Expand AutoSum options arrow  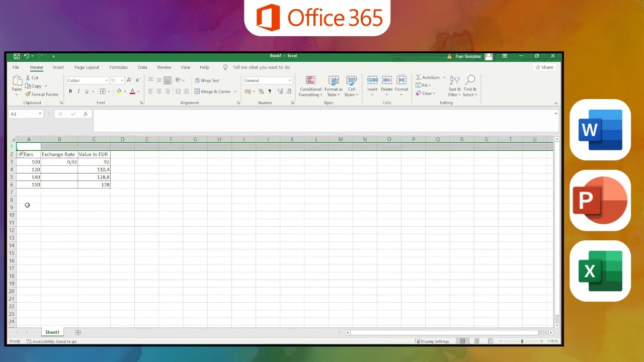pos(444,77)
